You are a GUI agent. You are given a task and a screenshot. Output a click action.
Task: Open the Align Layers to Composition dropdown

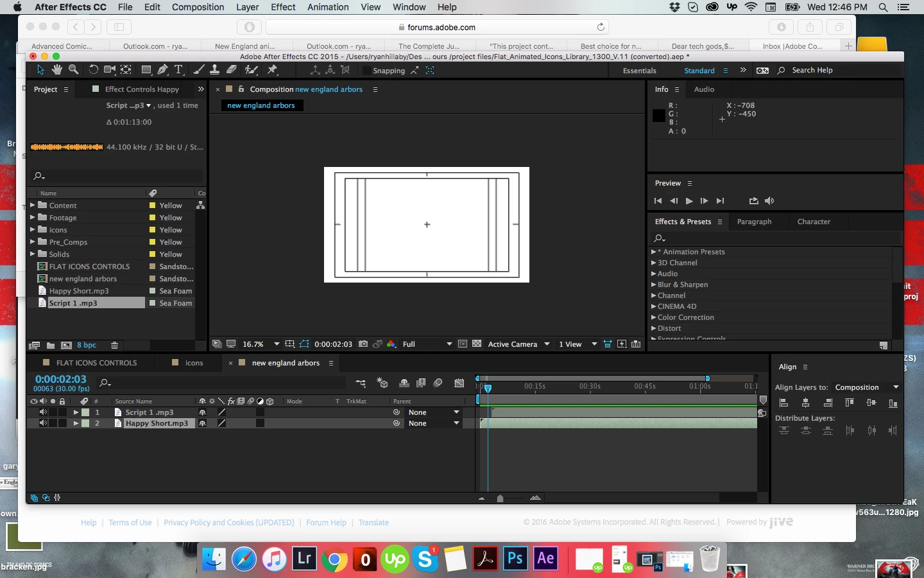click(866, 387)
